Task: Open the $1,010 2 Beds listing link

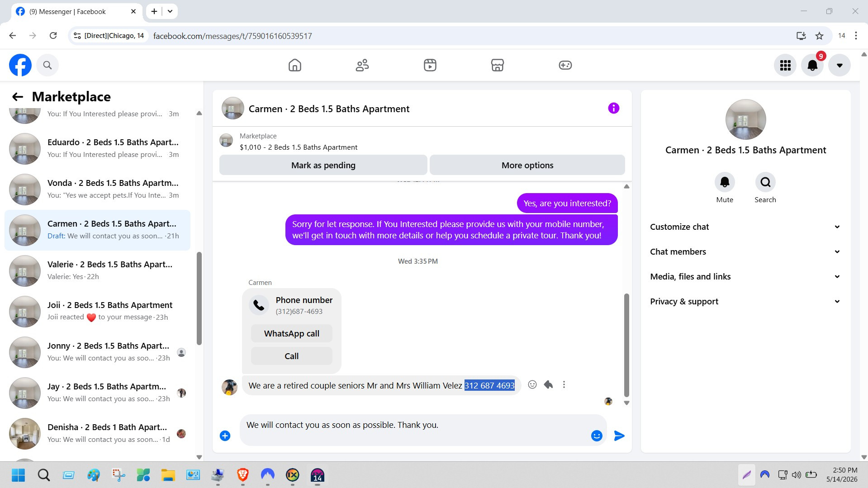Action: (299, 147)
